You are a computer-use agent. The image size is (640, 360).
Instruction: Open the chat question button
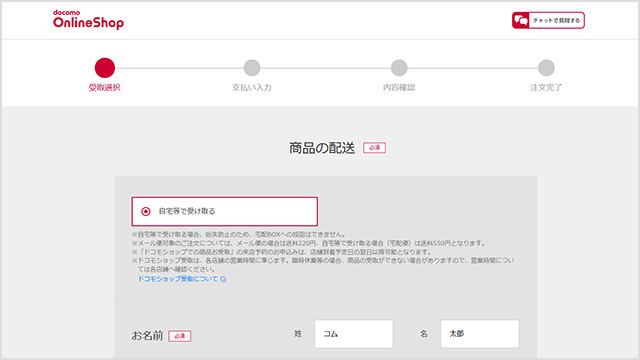[x=548, y=20]
